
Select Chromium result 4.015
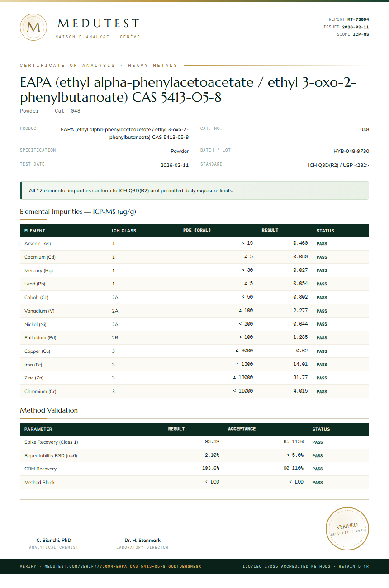pyautogui.click(x=300, y=391)
